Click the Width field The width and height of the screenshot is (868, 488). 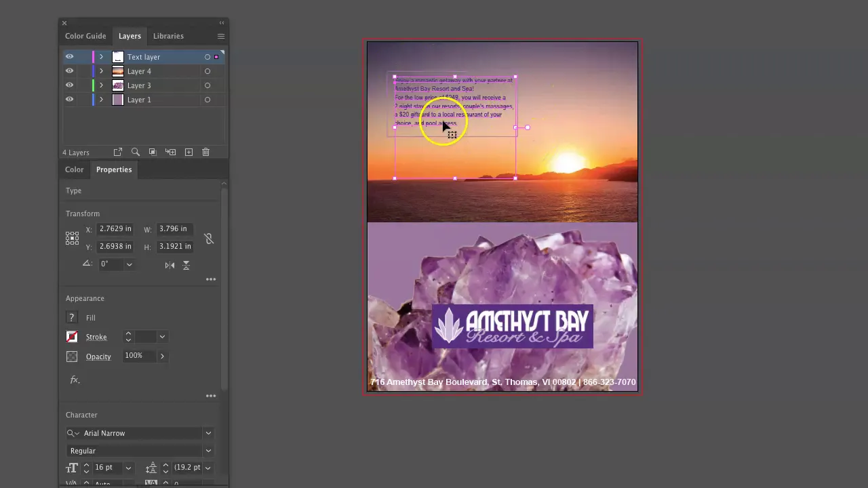click(x=176, y=229)
